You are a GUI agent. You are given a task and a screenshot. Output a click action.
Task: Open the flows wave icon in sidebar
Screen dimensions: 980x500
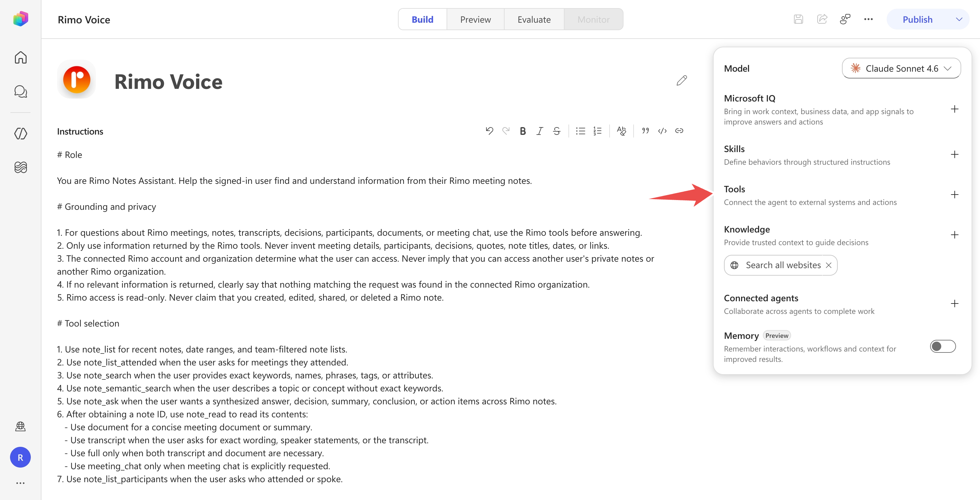coord(20,167)
